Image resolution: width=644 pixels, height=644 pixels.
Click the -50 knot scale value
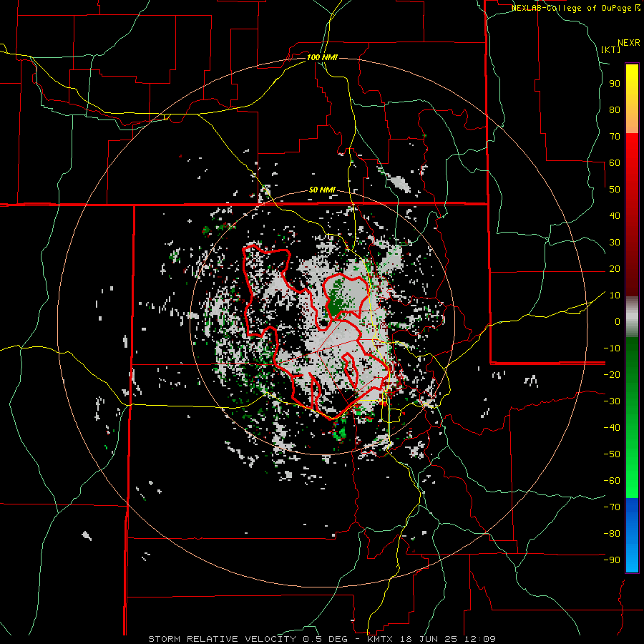click(612, 454)
